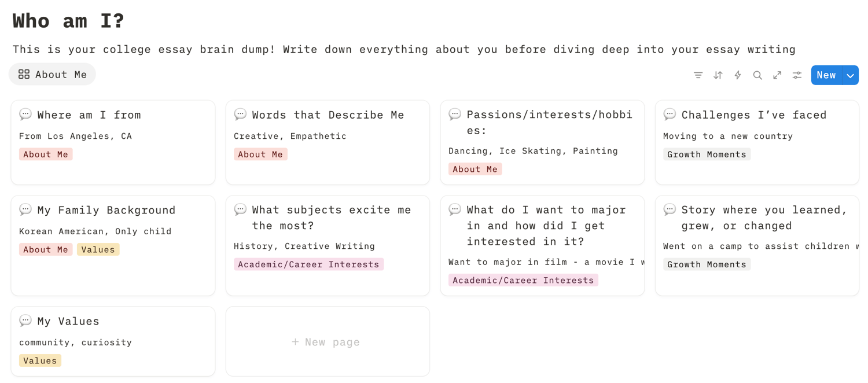868x383 pixels.
Task: Click the expand full-page arrows icon
Action: [x=777, y=75]
